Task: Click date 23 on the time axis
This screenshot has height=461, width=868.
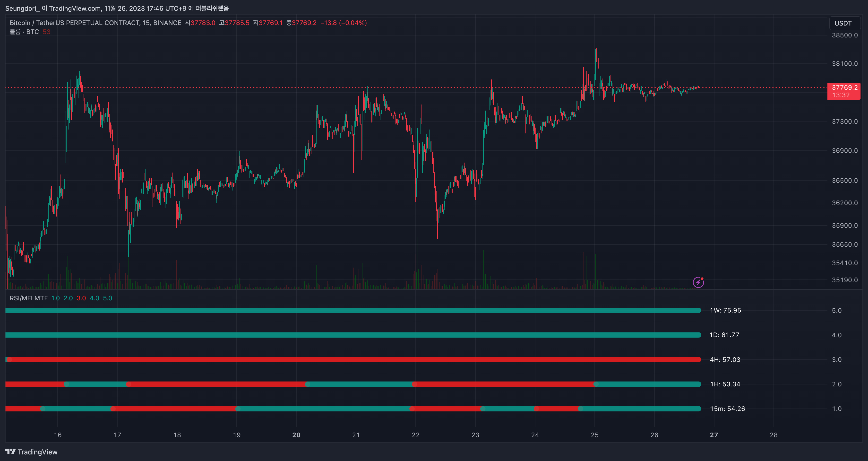Action: point(475,435)
